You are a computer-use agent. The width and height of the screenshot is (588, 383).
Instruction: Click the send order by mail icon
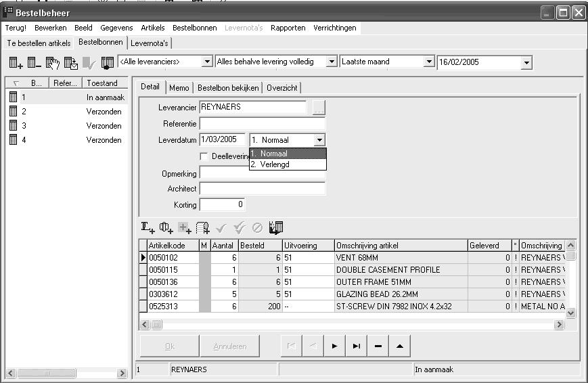70,63
